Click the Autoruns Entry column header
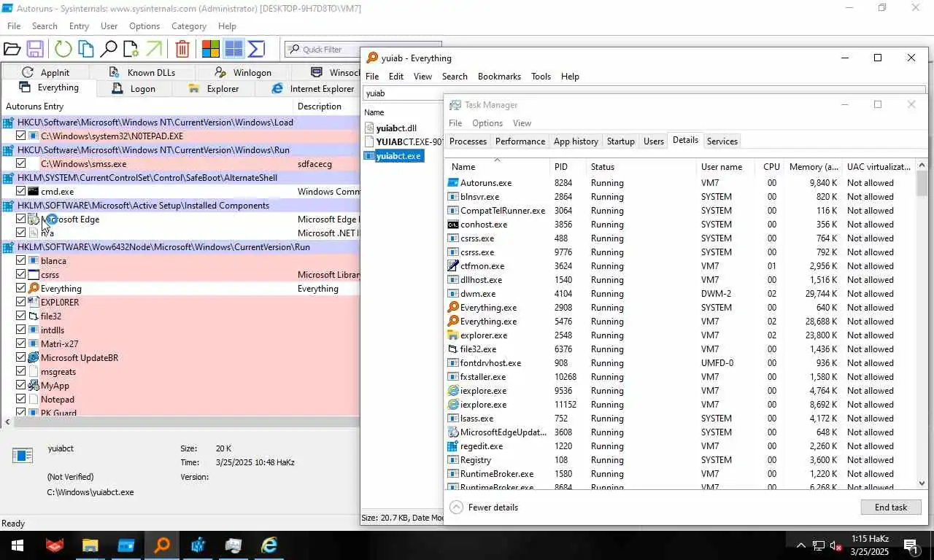934x560 pixels. tap(147, 106)
